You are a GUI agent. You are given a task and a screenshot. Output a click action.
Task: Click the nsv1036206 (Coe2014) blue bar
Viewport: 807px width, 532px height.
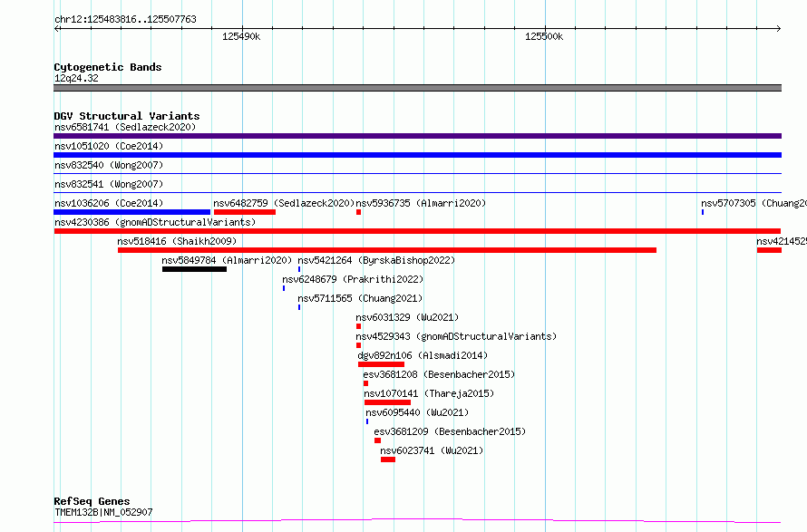[x=131, y=212]
